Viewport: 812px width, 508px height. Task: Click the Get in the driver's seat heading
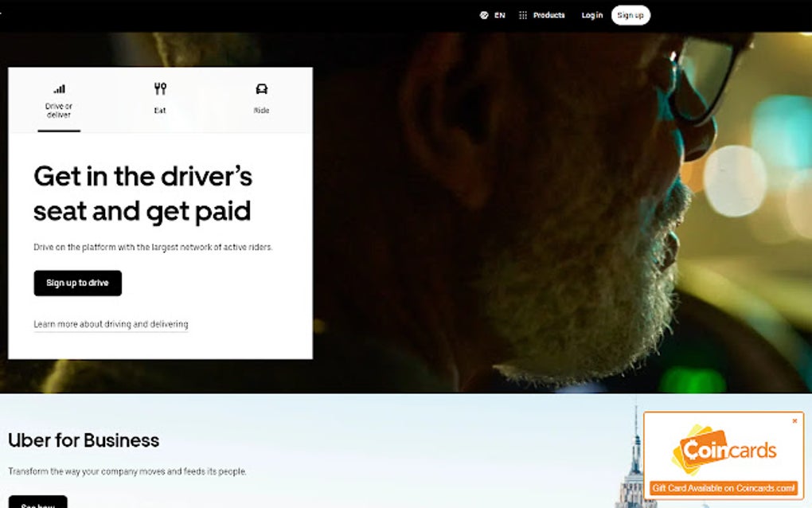pyautogui.click(x=143, y=193)
